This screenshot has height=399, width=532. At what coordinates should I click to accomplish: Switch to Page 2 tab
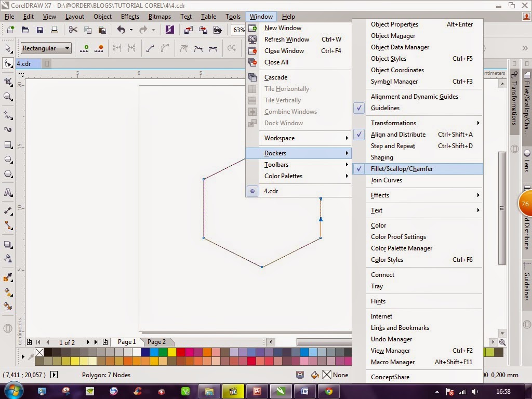156,342
